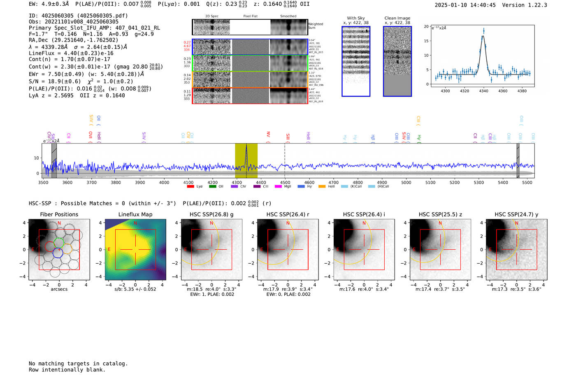Click the gray hatched band near 3550

coord(54,160)
